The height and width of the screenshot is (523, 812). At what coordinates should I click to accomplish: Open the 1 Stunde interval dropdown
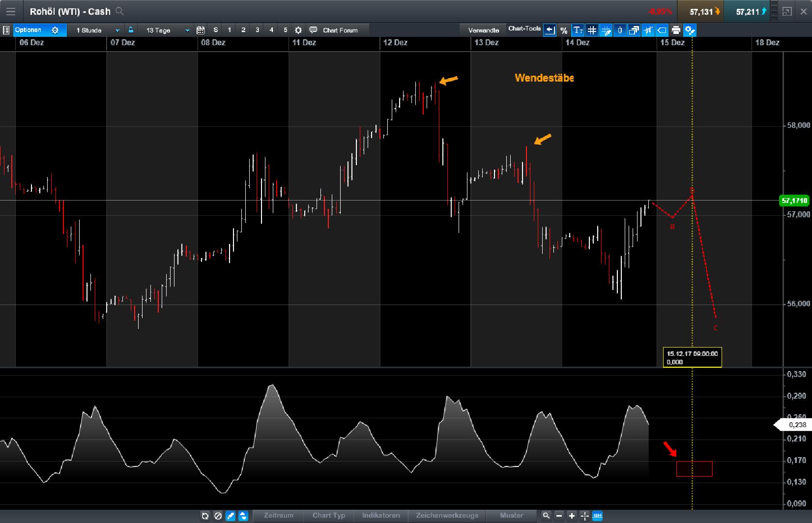coord(96,30)
